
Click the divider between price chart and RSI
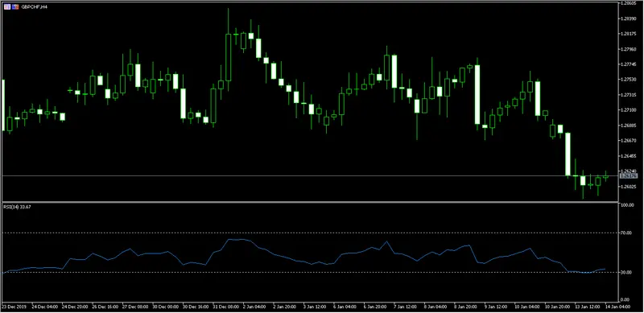[309, 202]
